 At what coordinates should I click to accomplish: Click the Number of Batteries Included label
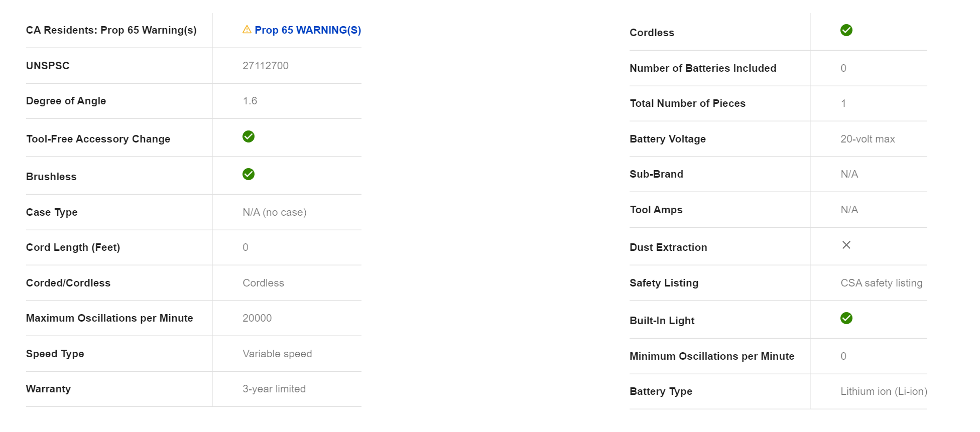point(703,68)
